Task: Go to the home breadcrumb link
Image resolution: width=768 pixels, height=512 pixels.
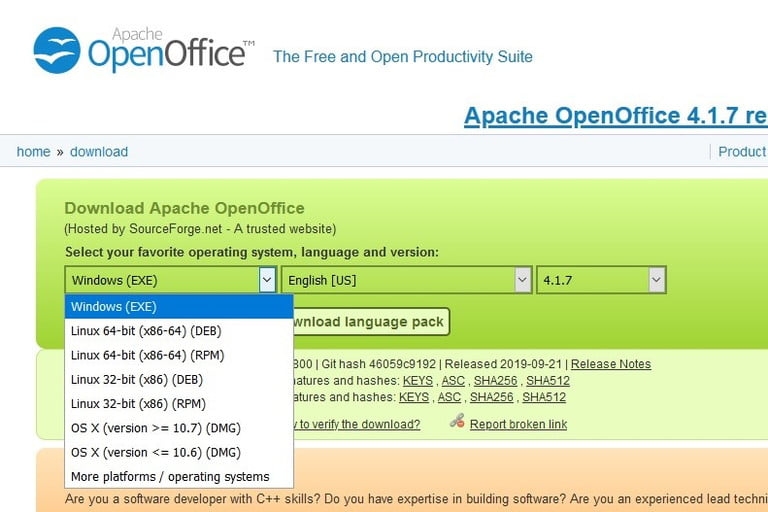Action: [33, 152]
